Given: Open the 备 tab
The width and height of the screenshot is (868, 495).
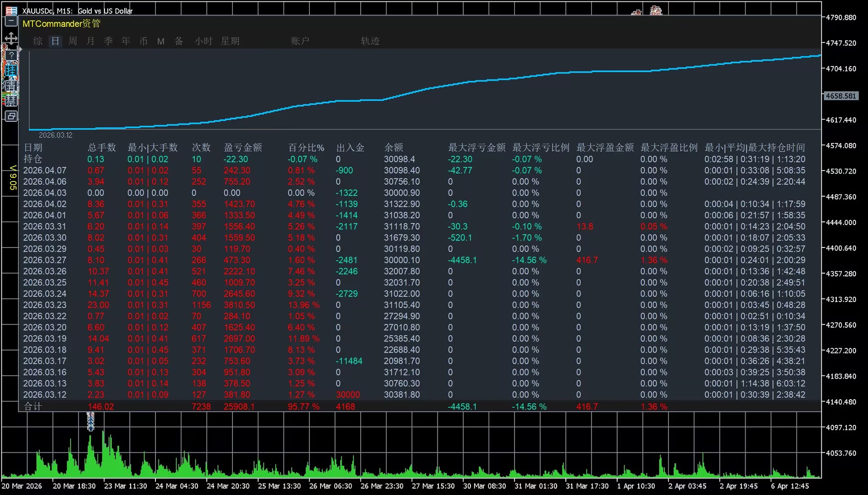Looking at the screenshot, I should [x=179, y=41].
